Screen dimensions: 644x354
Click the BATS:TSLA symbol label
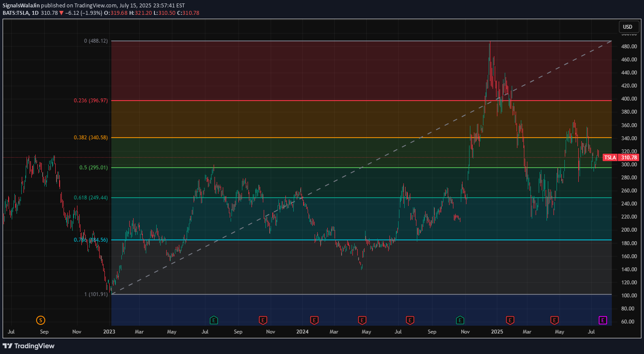point(15,13)
